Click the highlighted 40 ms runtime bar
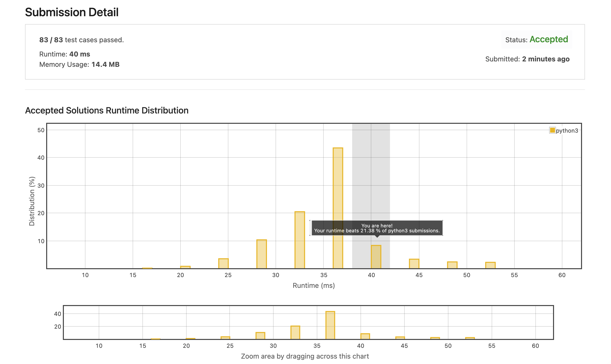 pyautogui.click(x=376, y=257)
